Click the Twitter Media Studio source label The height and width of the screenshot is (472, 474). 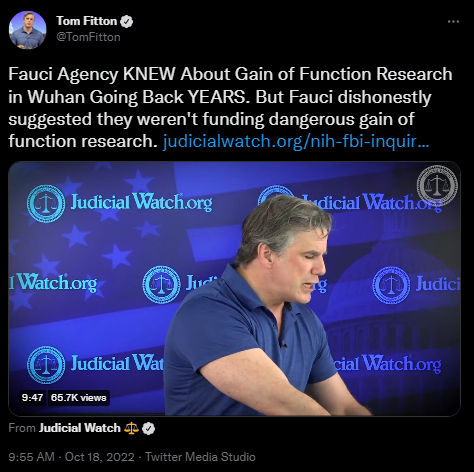[200, 457]
